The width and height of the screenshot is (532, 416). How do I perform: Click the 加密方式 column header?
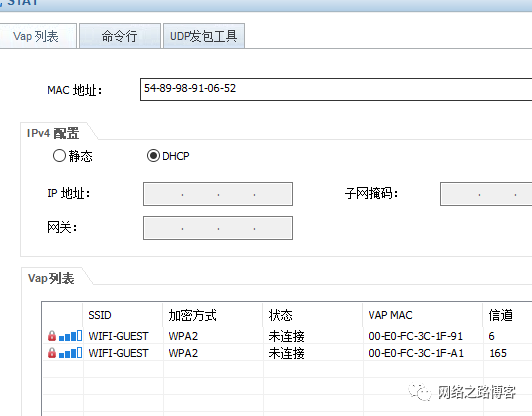click(x=213, y=315)
